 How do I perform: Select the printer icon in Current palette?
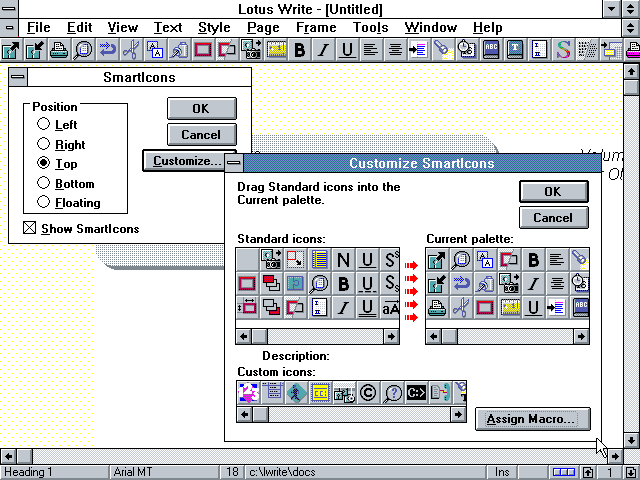click(x=437, y=307)
